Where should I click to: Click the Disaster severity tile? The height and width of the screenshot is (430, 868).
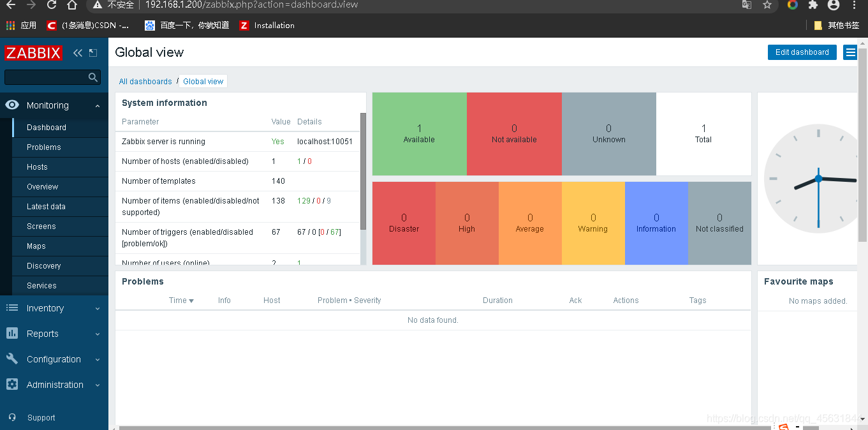pos(404,223)
